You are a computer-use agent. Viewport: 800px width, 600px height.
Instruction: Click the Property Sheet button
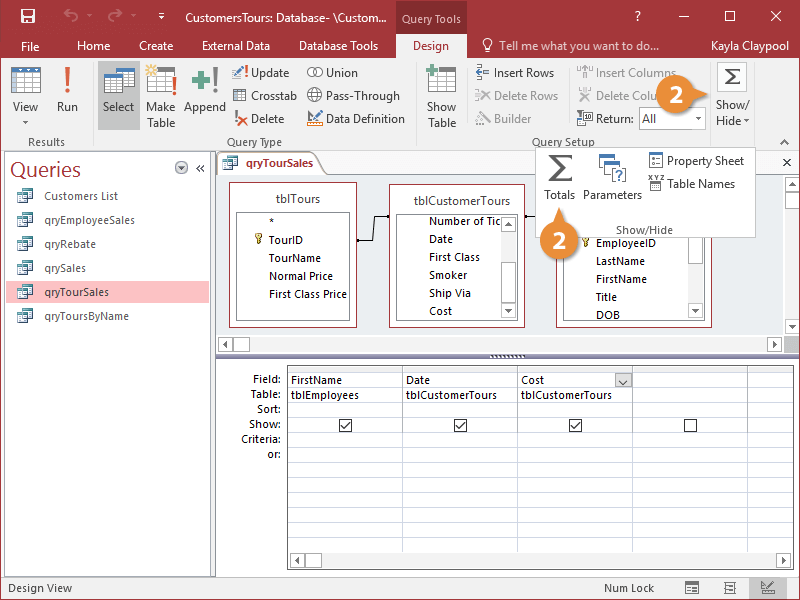click(696, 161)
